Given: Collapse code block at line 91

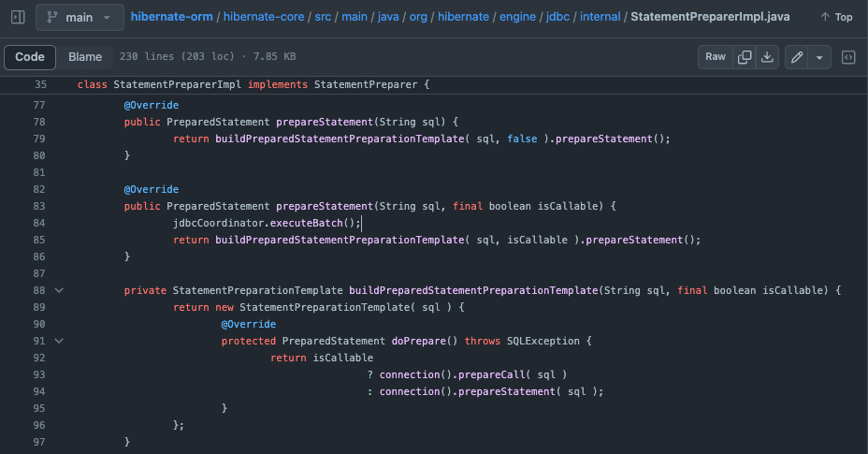Looking at the screenshot, I should point(59,341).
